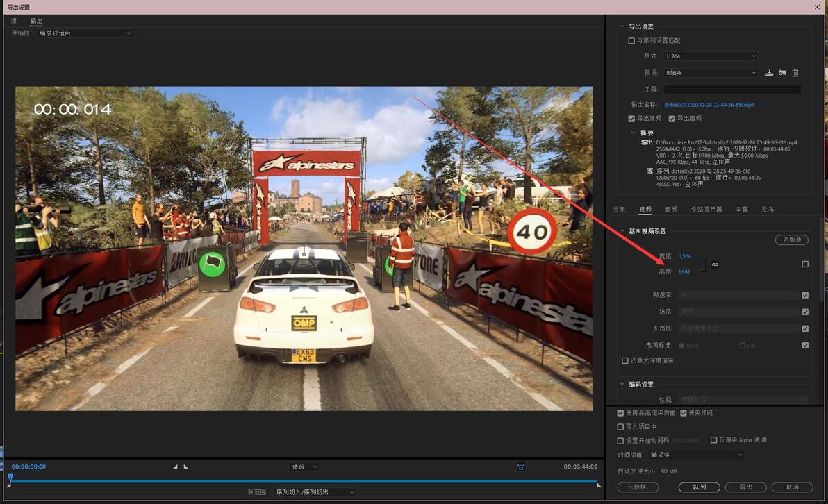The width and height of the screenshot is (828, 504).
Task: Click the 匹配源 button
Action: click(792, 240)
